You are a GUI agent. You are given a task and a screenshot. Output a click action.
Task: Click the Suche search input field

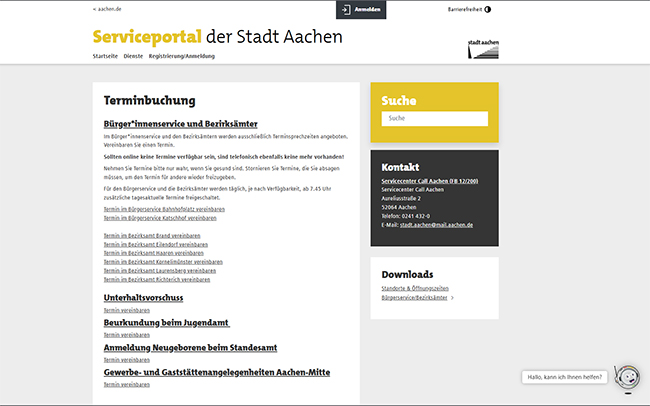[434, 119]
